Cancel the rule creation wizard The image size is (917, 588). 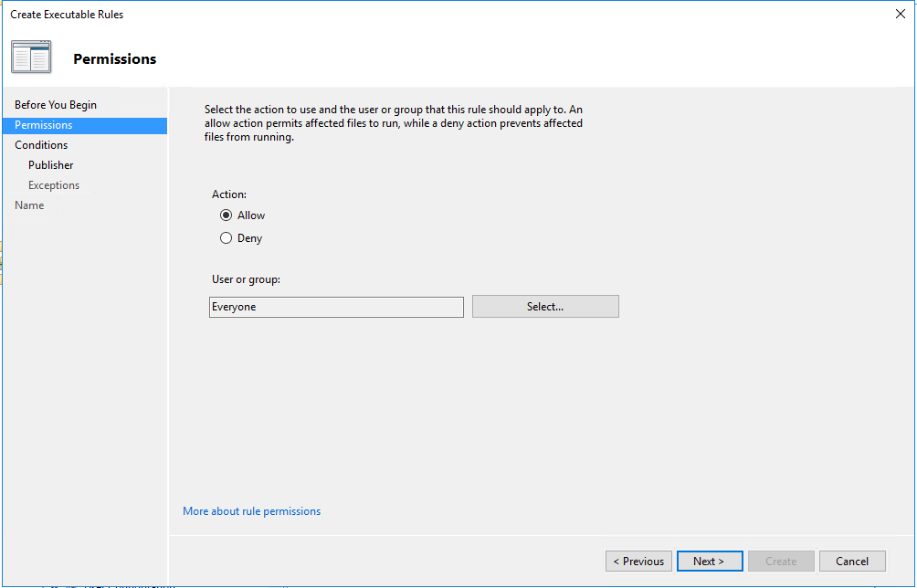coord(852,562)
